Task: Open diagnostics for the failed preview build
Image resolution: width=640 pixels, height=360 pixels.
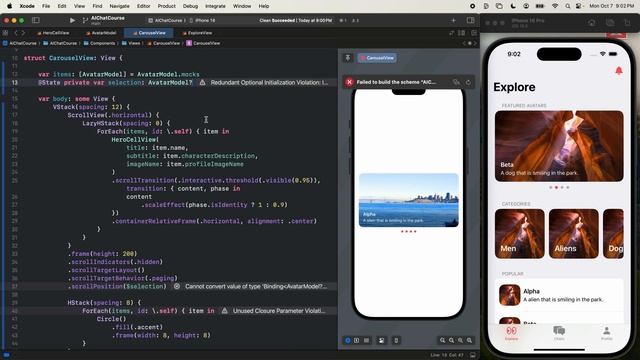Action: coord(456,82)
